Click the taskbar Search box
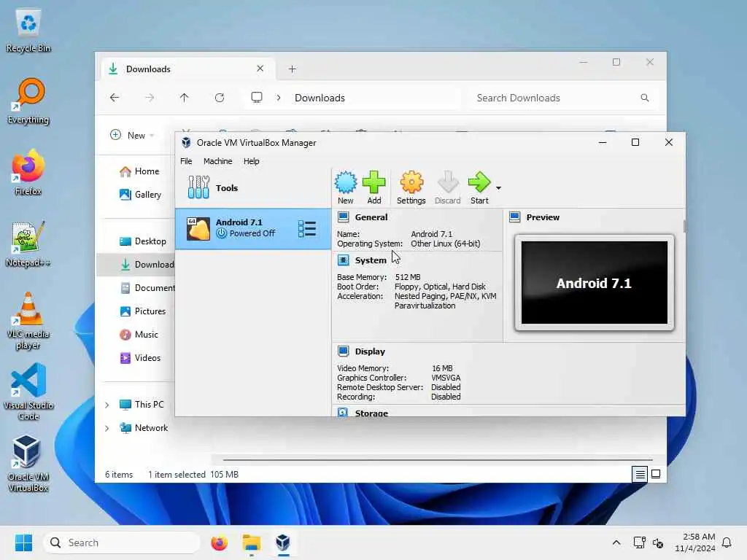The image size is (747, 560). pos(122,542)
